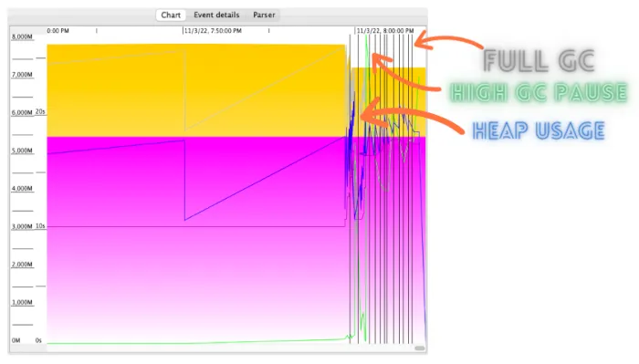
Task: Click the horizontal scrollbar thumb below the chart
Action: coord(420,348)
